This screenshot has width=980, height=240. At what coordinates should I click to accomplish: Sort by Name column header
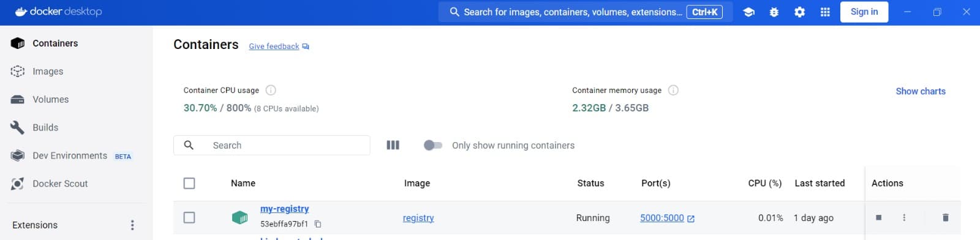pos(243,183)
